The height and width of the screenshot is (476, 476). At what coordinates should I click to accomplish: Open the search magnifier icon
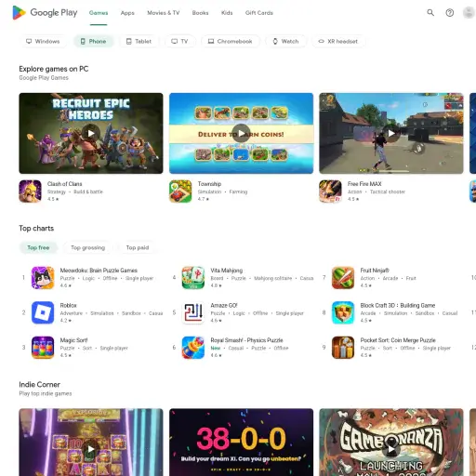(x=430, y=13)
